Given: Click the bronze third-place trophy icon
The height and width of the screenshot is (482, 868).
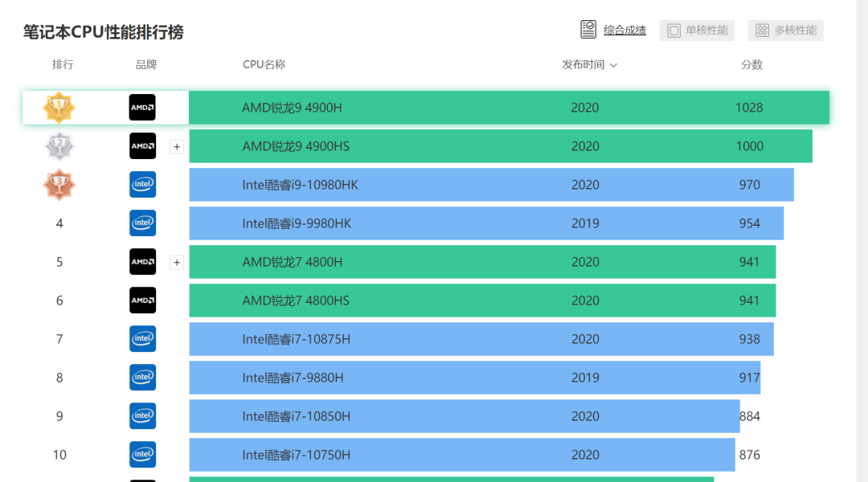Looking at the screenshot, I should (59, 185).
